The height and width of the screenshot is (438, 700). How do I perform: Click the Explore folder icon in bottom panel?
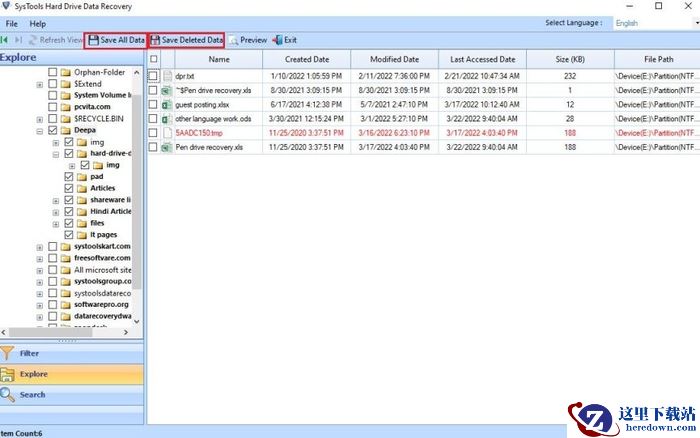(x=7, y=374)
